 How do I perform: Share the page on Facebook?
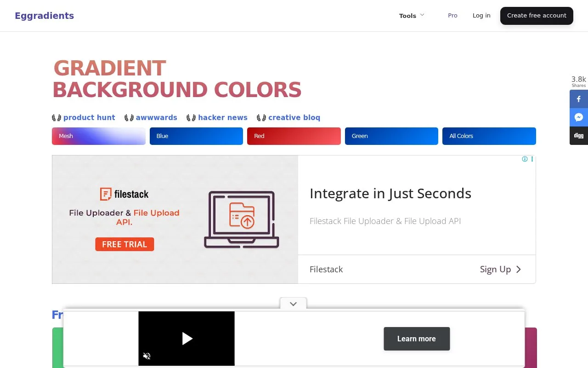[x=579, y=99]
